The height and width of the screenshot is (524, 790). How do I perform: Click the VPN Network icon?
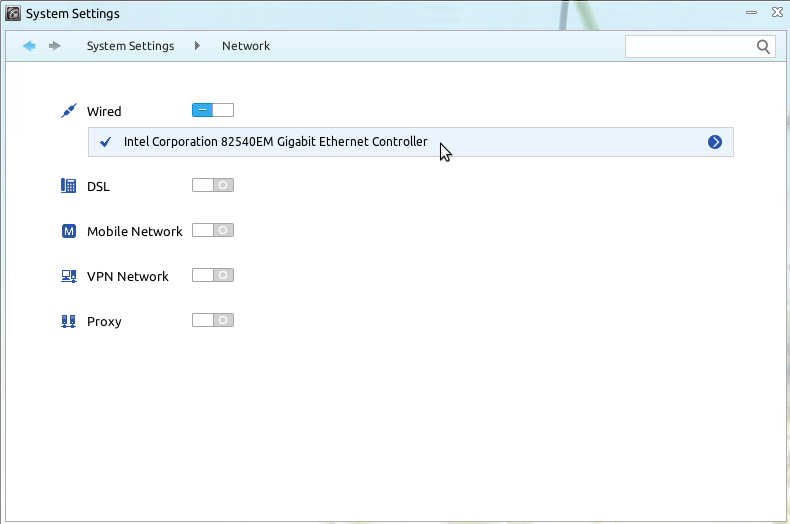68,276
